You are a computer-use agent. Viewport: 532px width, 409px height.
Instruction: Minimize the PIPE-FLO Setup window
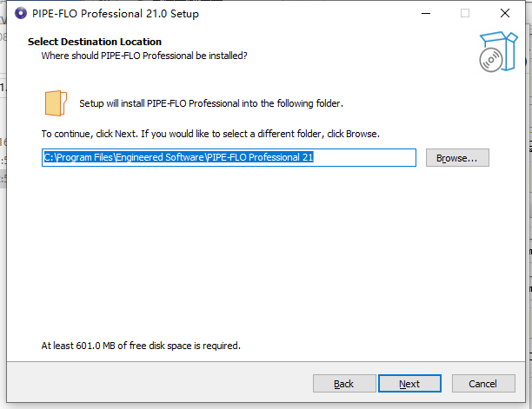[x=426, y=14]
